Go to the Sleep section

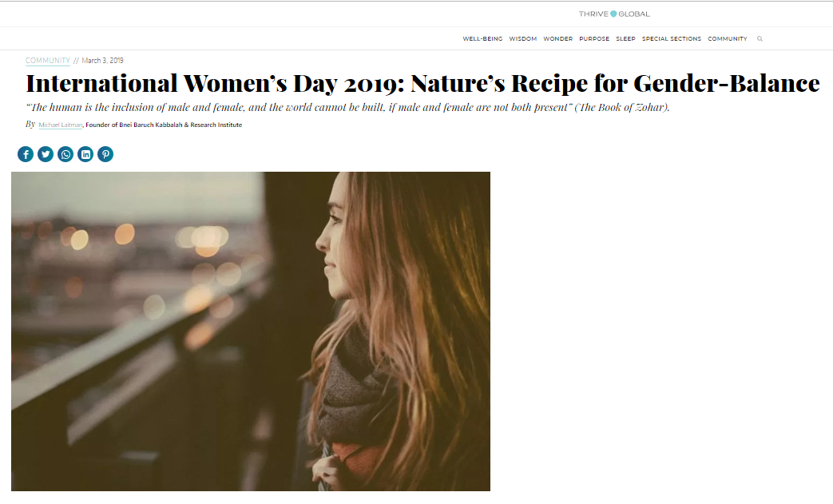[625, 38]
